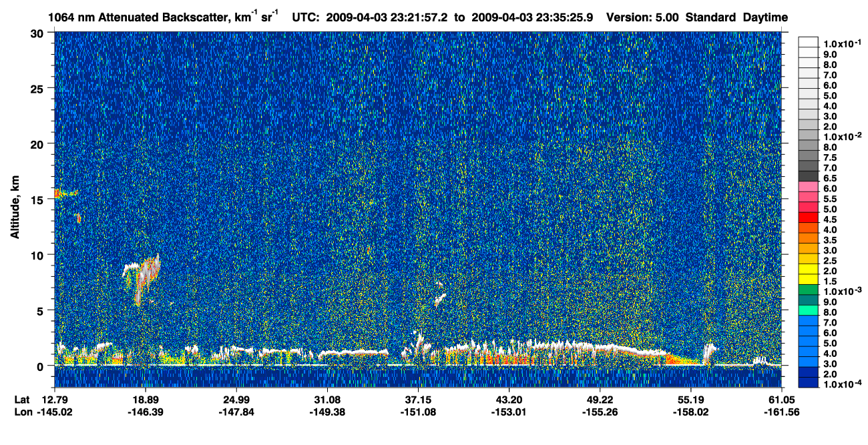Select the pure red swatch in the colorbar
The height and width of the screenshot is (445, 868).
point(808,217)
